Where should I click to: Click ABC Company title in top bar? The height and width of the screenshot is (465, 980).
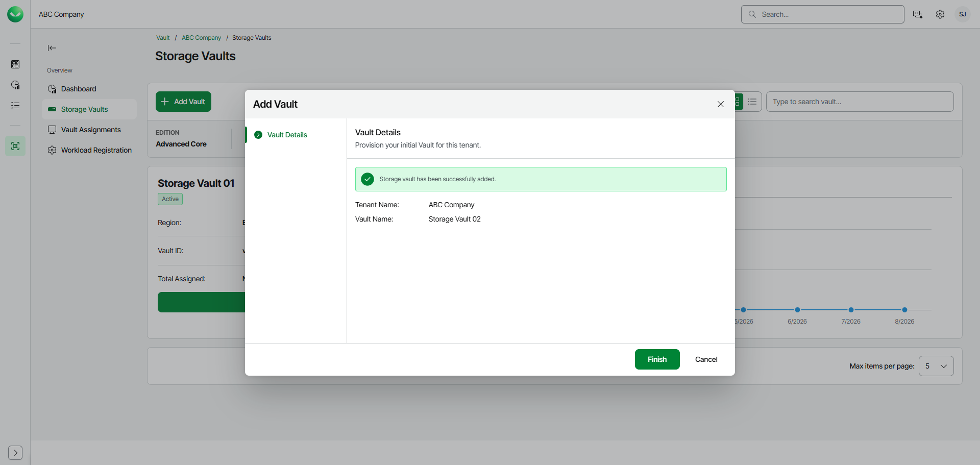(61, 14)
